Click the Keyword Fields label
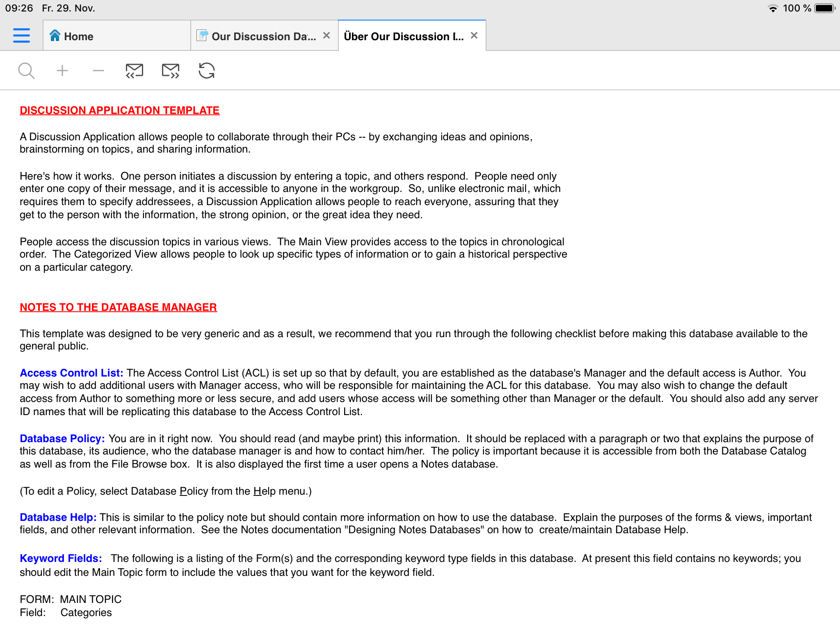The image size is (840, 630). 61,558
